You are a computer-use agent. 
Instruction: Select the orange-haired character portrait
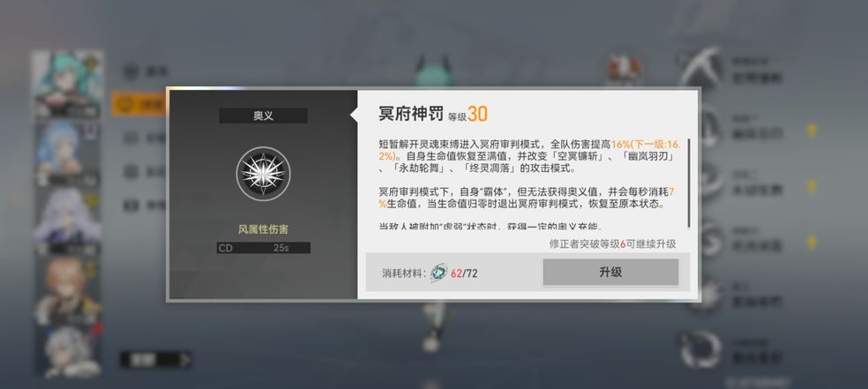tap(68, 291)
